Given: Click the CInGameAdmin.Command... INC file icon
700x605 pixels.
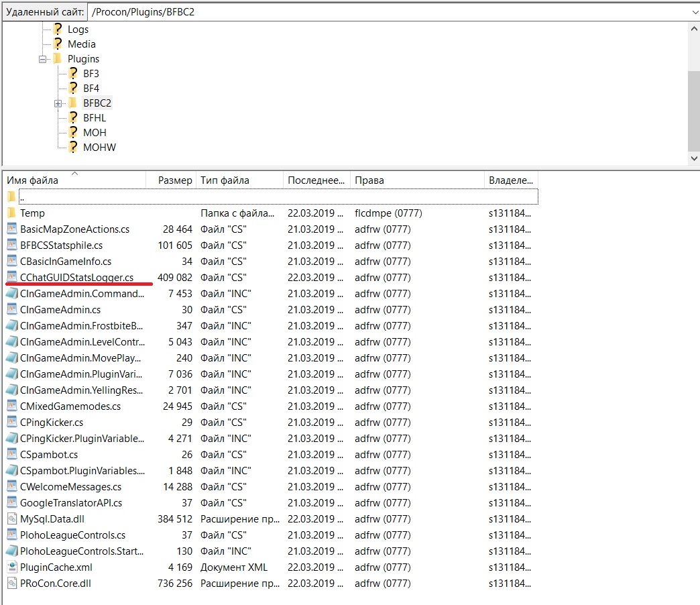Looking at the screenshot, I should (x=12, y=293).
